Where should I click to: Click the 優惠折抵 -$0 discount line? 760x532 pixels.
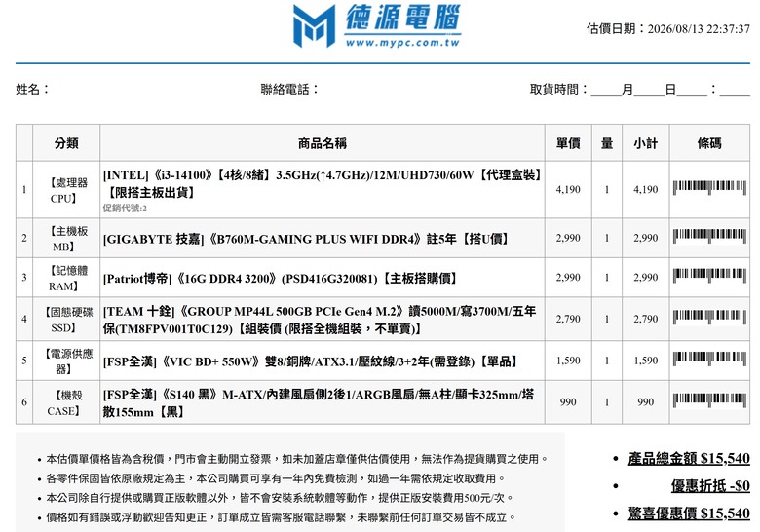710,486
